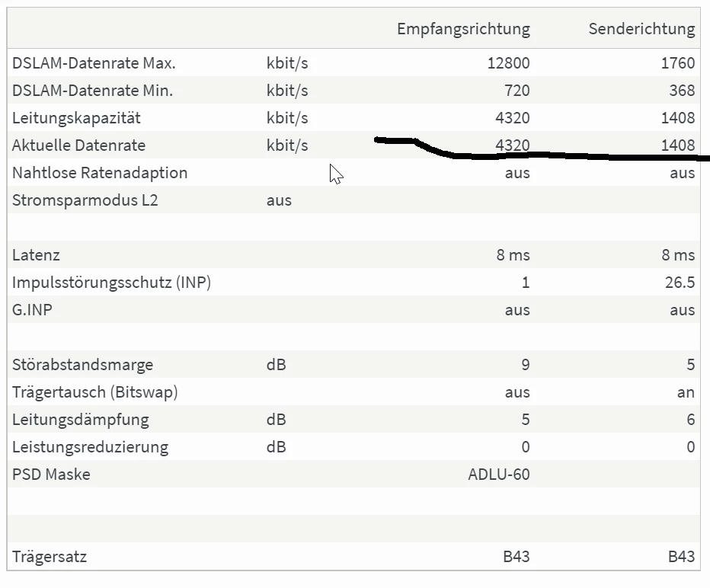The width and height of the screenshot is (710, 588).
Task: Click the 12800 downstream max value
Action: 508,63
